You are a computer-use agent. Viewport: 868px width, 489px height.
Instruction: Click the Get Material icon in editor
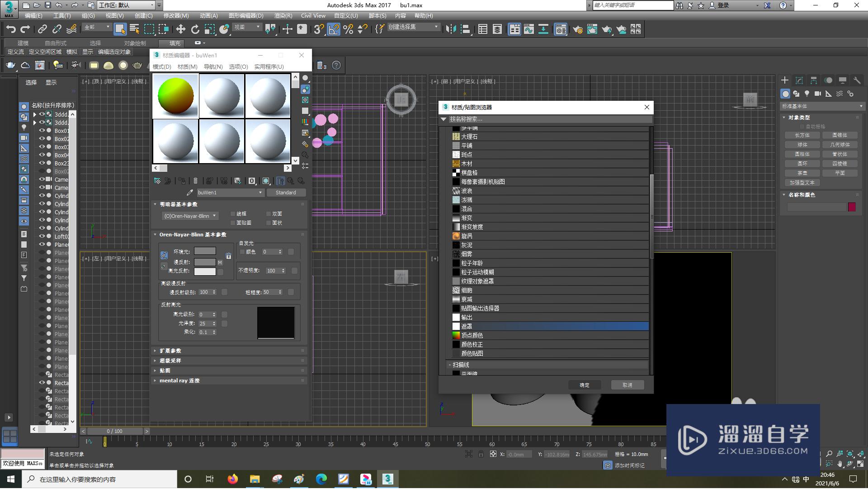click(x=157, y=180)
